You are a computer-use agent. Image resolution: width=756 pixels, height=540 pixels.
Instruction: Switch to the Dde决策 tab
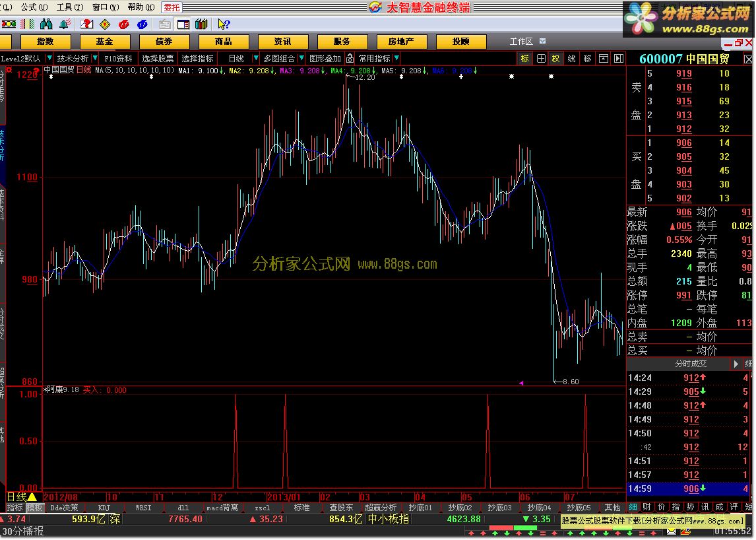point(64,508)
